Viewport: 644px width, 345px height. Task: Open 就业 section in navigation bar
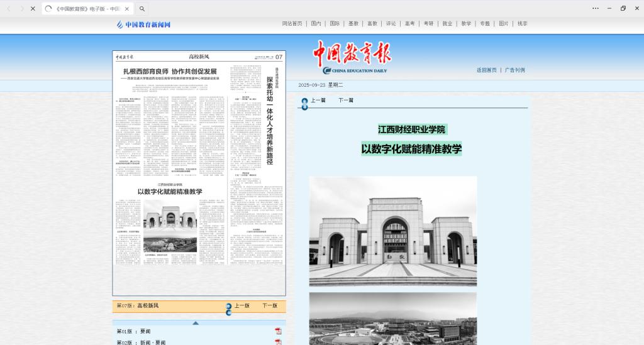tap(447, 24)
